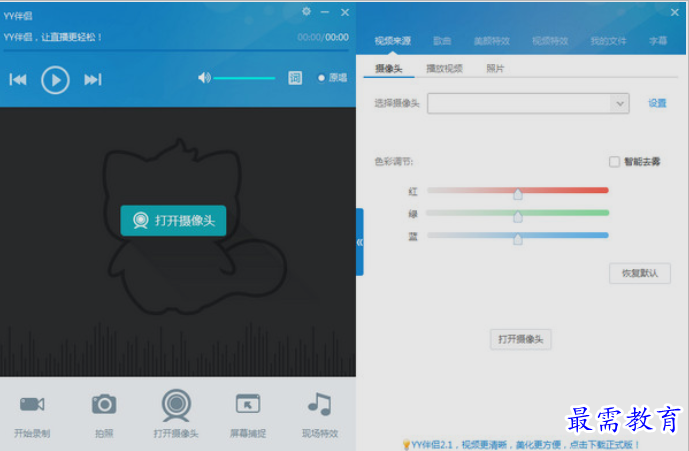This screenshot has height=451, width=689.
Task: Click the gray 打开摄像头 button in panel
Action: [x=521, y=339]
